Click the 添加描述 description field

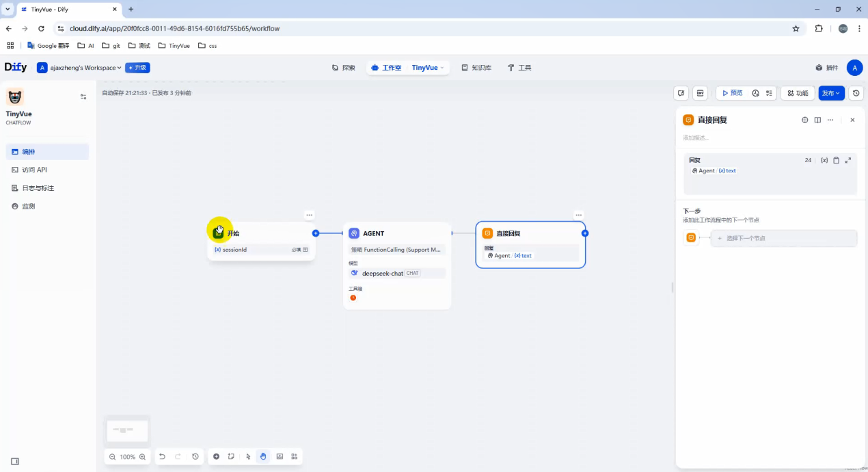724,137
